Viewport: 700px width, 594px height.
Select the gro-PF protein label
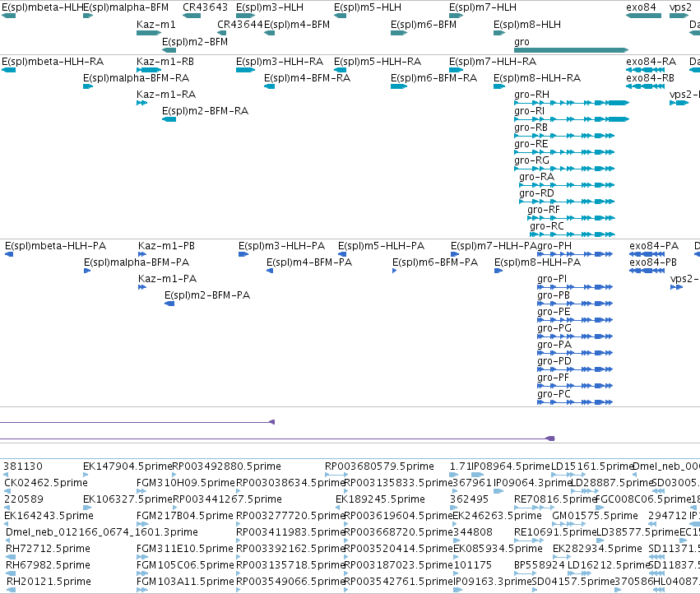(553, 378)
